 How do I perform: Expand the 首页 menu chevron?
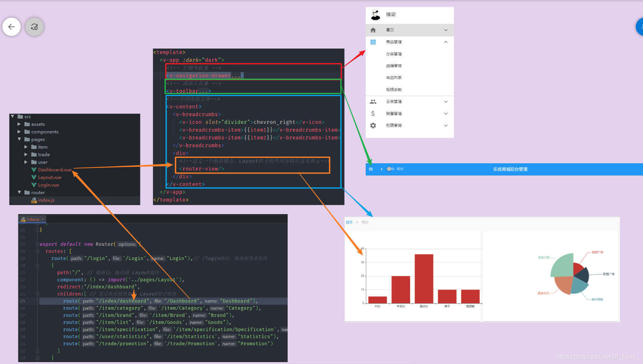(x=446, y=30)
